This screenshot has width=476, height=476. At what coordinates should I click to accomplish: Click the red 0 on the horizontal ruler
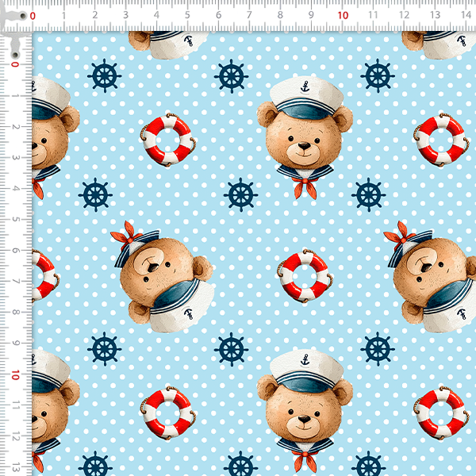(x=33, y=16)
